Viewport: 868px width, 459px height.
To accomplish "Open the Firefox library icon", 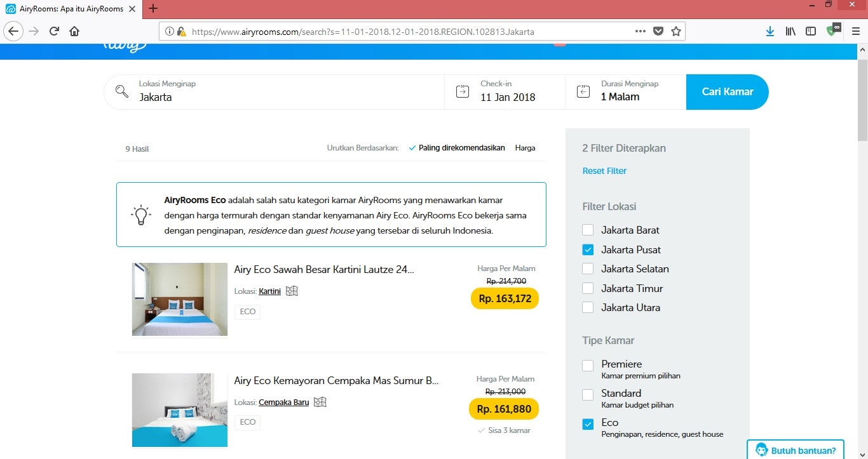I will click(790, 31).
